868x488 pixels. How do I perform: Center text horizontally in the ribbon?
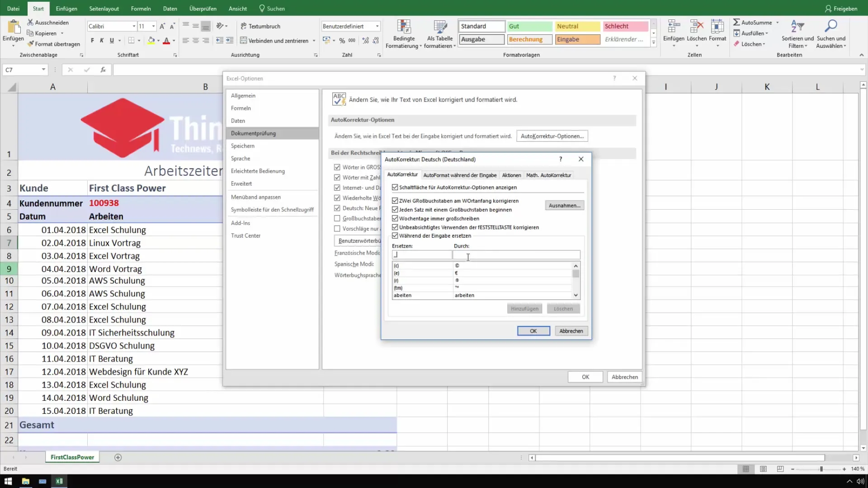pos(195,41)
